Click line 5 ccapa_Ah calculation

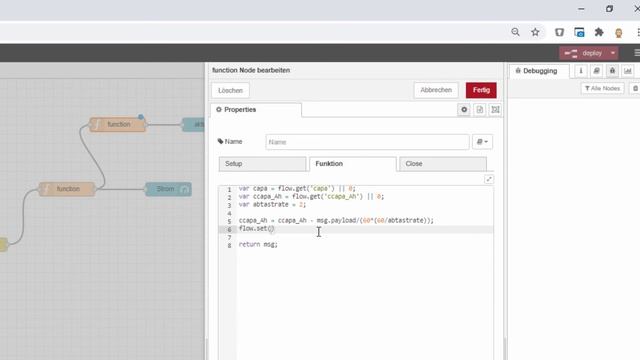coord(336,220)
